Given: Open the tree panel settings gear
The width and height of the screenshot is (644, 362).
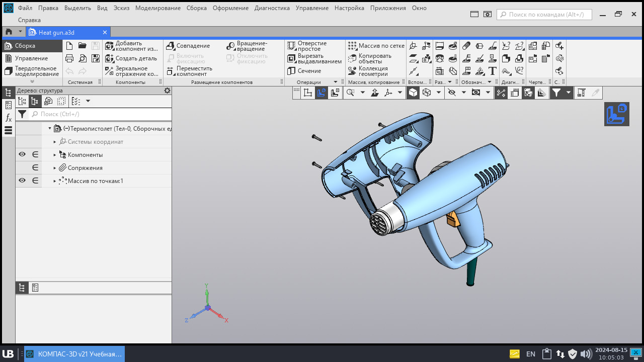Looking at the screenshot, I should (167, 91).
